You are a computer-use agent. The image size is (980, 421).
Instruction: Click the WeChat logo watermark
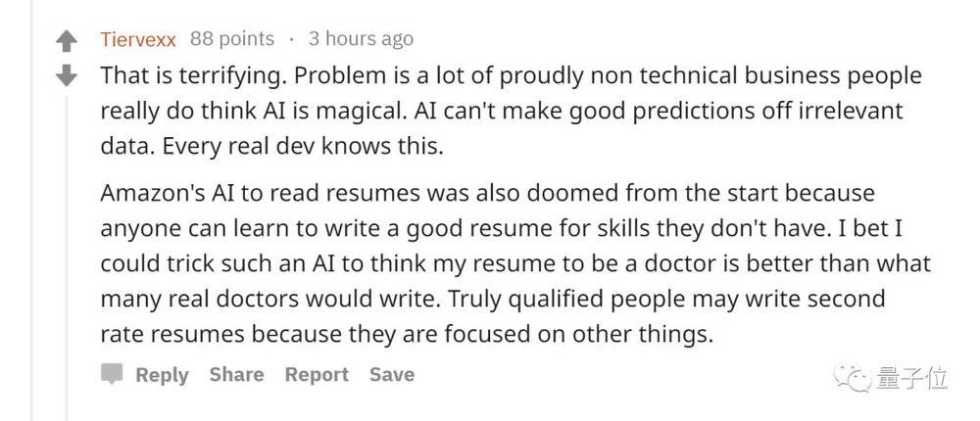click(852, 379)
